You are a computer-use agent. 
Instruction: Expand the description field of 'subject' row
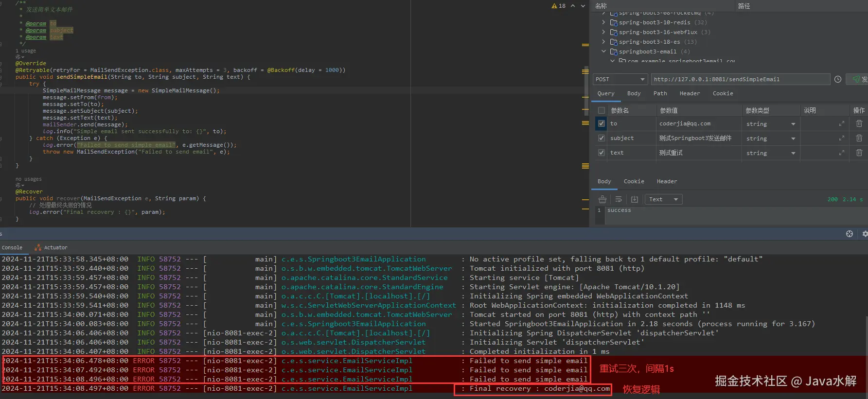842,139
